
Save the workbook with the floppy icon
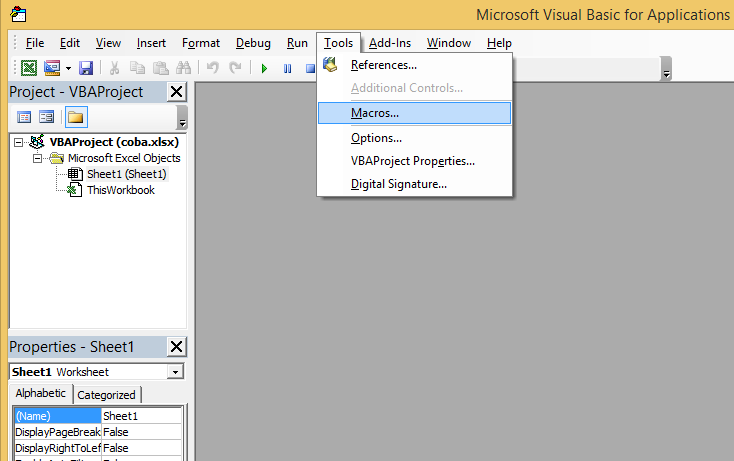pos(86,68)
